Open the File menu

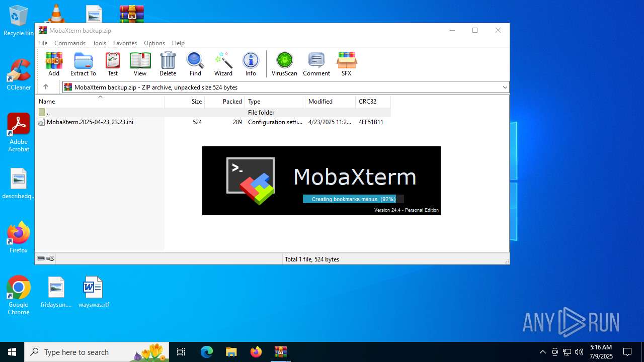43,43
